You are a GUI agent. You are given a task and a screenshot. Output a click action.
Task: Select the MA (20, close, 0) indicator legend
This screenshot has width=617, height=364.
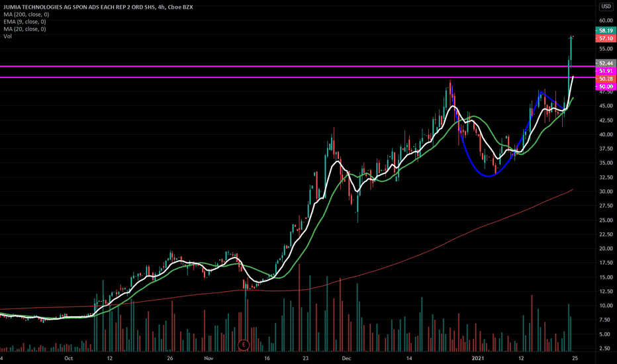coord(24,28)
